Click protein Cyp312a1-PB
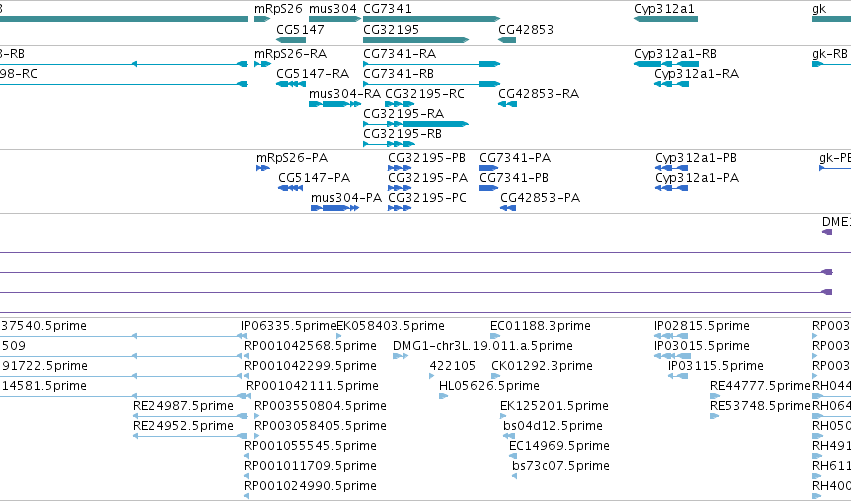Image resolution: width=851 pixels, height=501 pixels. coord(696,158)
